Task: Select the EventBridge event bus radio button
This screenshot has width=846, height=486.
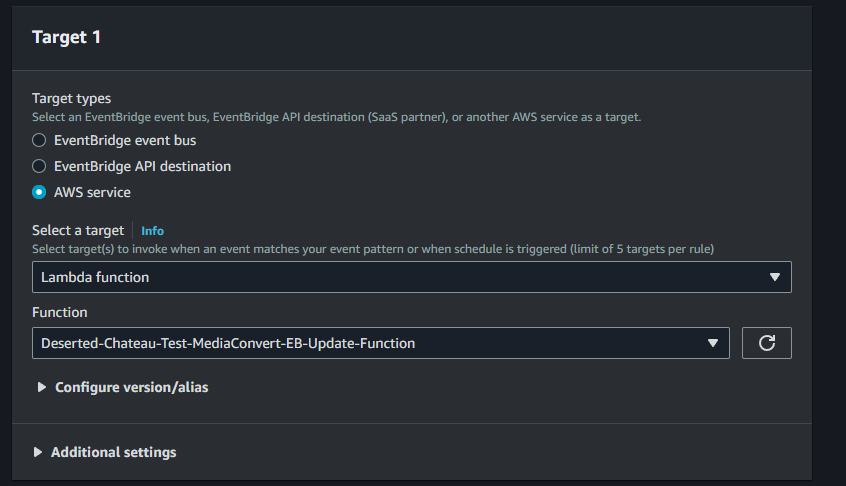Action: tap(39, 140)
